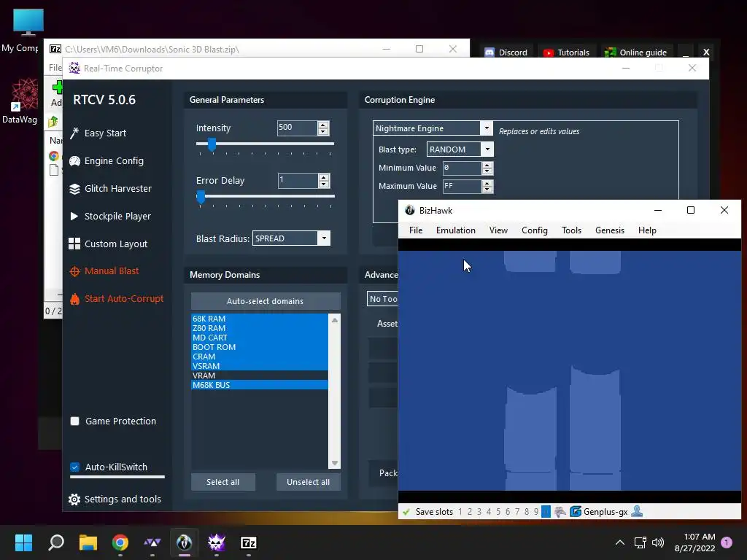
Task: Open Tutorials link
Action: click(573, 52)
